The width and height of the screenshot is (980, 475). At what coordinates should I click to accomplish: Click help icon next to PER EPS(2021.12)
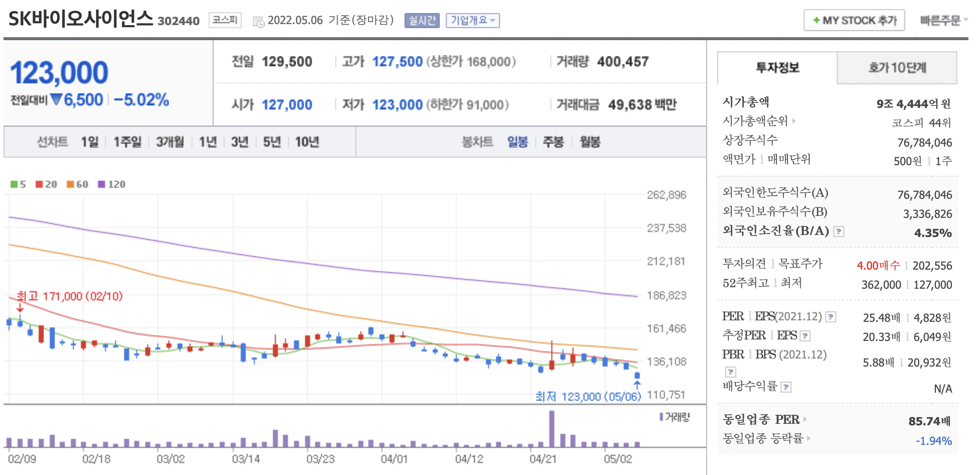pyautogui.click(x=831, y=317)
